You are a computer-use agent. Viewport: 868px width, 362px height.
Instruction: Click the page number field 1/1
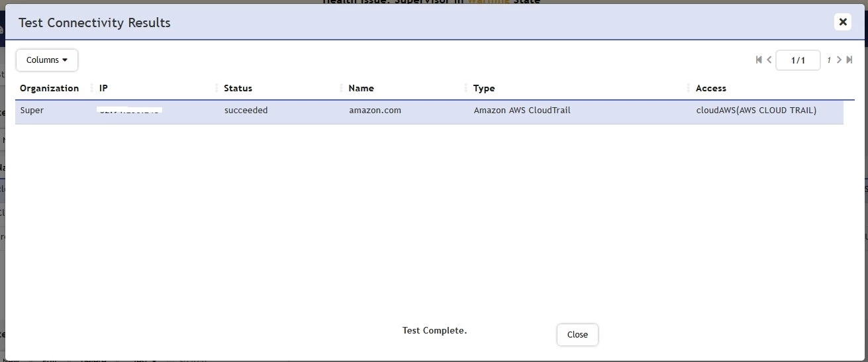(x=798, y=60)
